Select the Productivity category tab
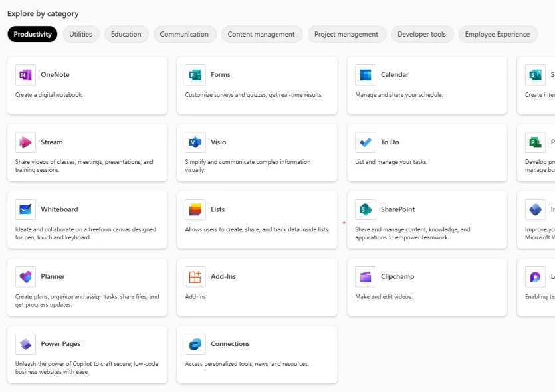Screen dimensions: 555x392 point(33,34)
